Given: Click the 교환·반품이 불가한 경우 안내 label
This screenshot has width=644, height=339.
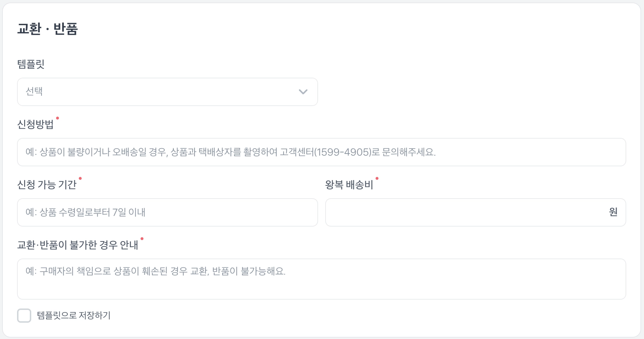Looking at the screenshot, I should tap(78, 245).
